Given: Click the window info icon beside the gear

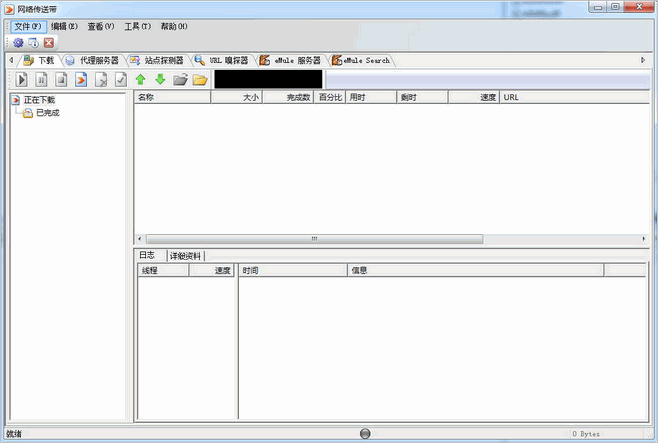Looking at the screenshot, I should [34, 42].
